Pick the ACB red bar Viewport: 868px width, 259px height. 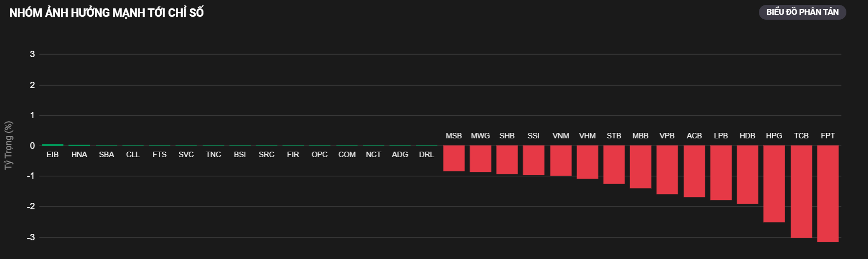click(694, 171)
